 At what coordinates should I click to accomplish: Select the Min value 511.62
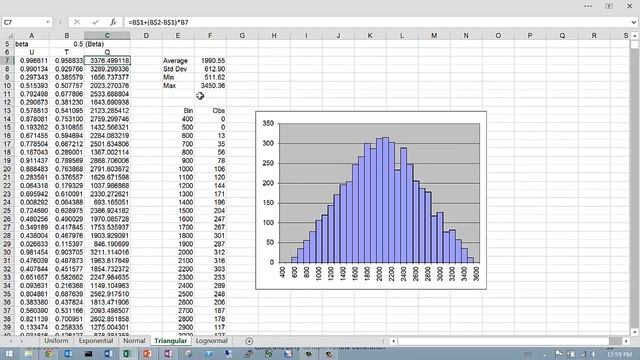tap(210, 77)
